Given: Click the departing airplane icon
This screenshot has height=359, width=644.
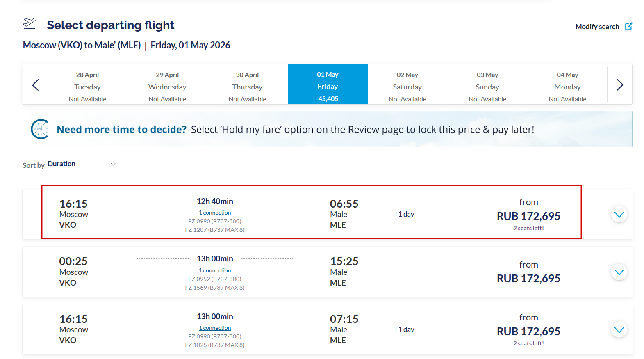Looking at the screenshot, I should [30, 24].
